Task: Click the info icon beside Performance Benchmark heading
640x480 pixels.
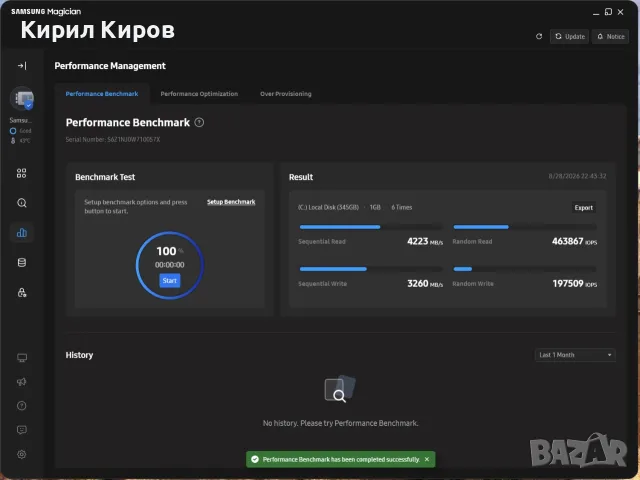Action: 199,122
